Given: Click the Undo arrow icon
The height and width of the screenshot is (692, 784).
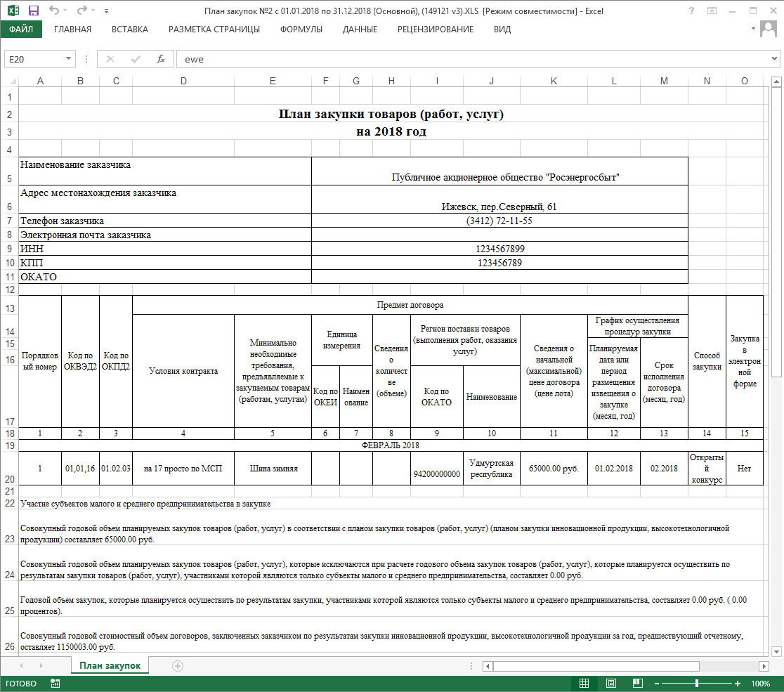Looking at the screenshot, I should click(x=54, y=11).
